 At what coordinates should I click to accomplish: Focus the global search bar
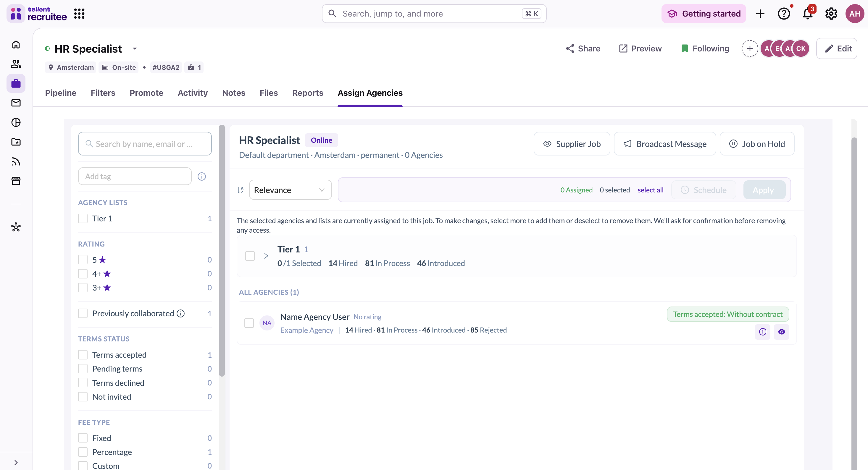[434, 14]
